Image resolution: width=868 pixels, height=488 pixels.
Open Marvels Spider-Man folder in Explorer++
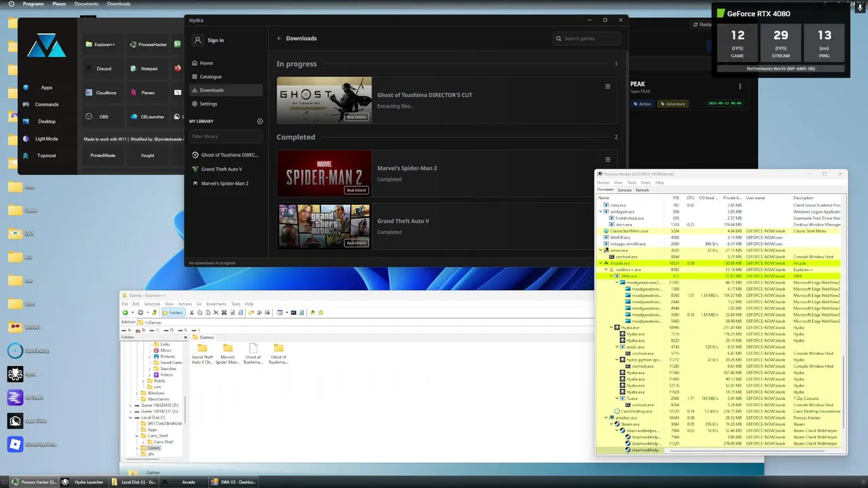click(x=228, y=353)
